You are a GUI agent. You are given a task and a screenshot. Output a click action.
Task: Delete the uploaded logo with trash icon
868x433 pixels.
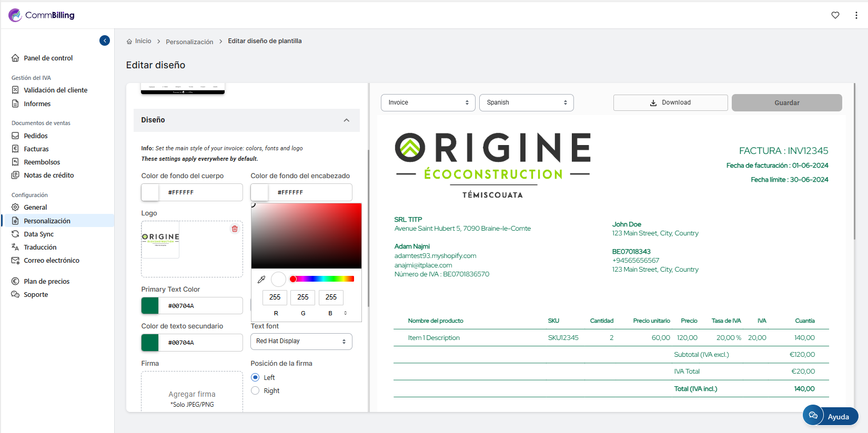[235, 229]
